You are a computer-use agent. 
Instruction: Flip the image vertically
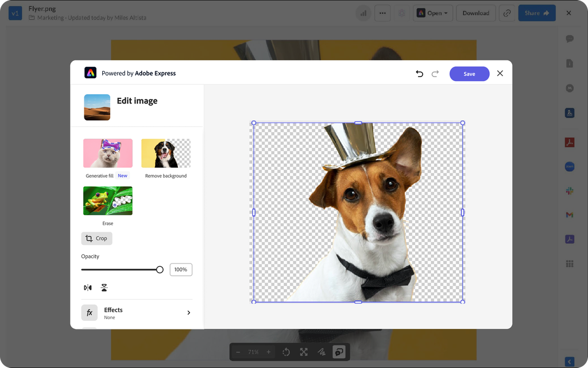(104, 287)
